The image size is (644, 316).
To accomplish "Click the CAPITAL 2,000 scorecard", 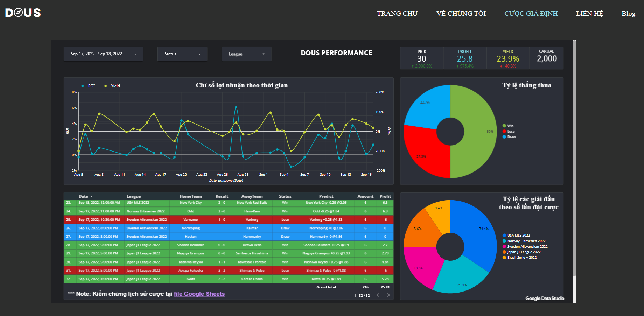I will [547, 58].
